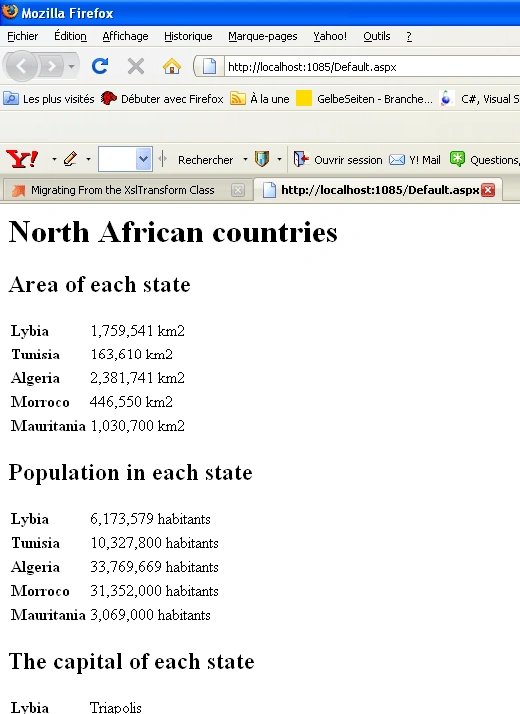The height and width of the screenshot is (714, 520).
Task: Focus the URL address field
Action: pyautogui.click(x=371, y=67)
